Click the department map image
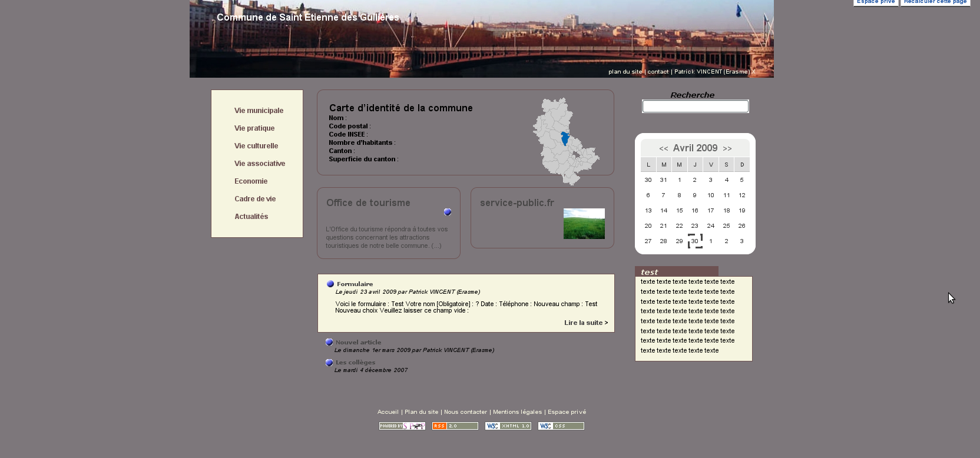The image size is (980, 458). 565,141
